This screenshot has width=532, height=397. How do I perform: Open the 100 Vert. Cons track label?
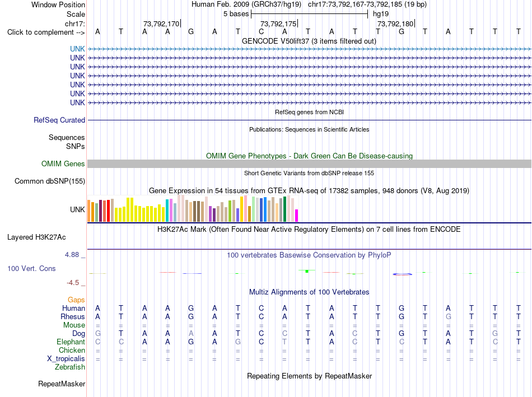coord(31,268)
